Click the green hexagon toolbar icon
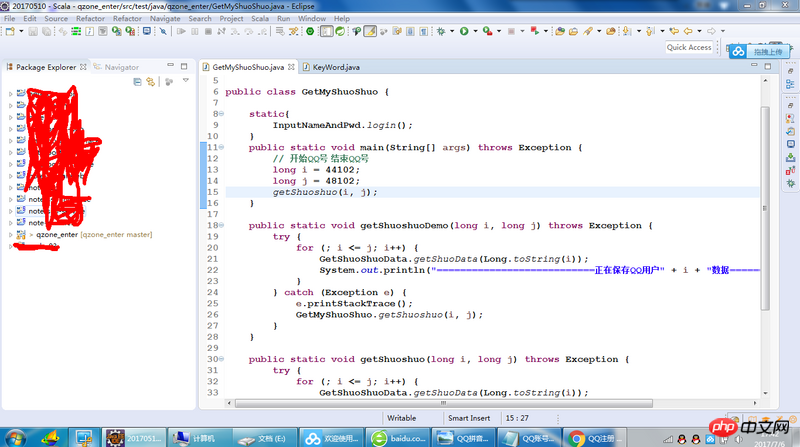Viewport: 800px width, 447px height. (310, 31)
